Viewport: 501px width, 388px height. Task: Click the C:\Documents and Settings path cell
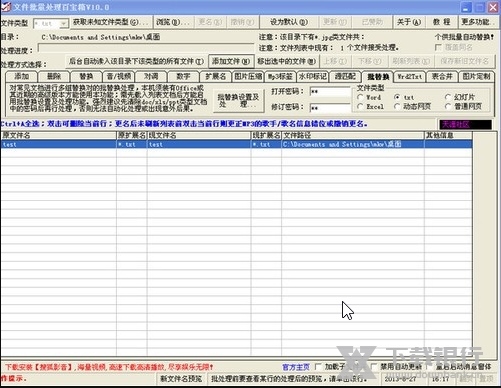click(x=353, y=144)
